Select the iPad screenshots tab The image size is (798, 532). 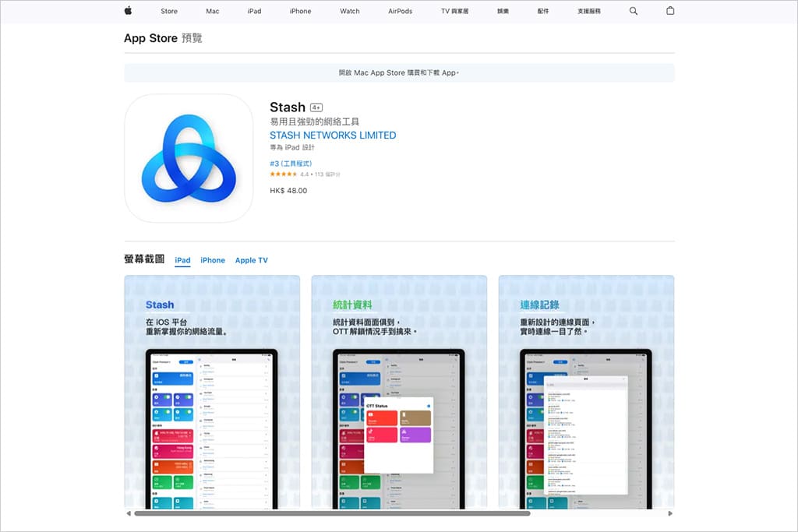182,260
